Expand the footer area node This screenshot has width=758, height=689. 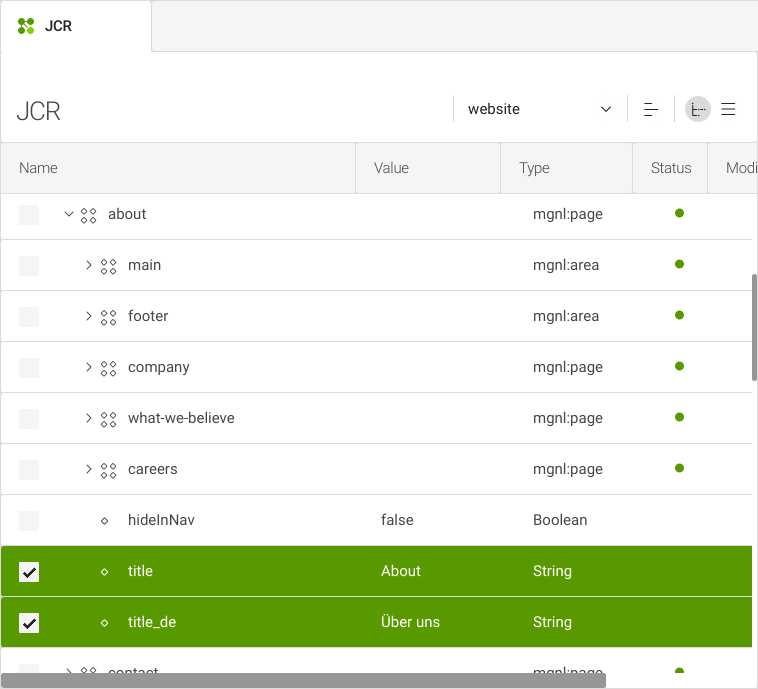tap(88, 316)
